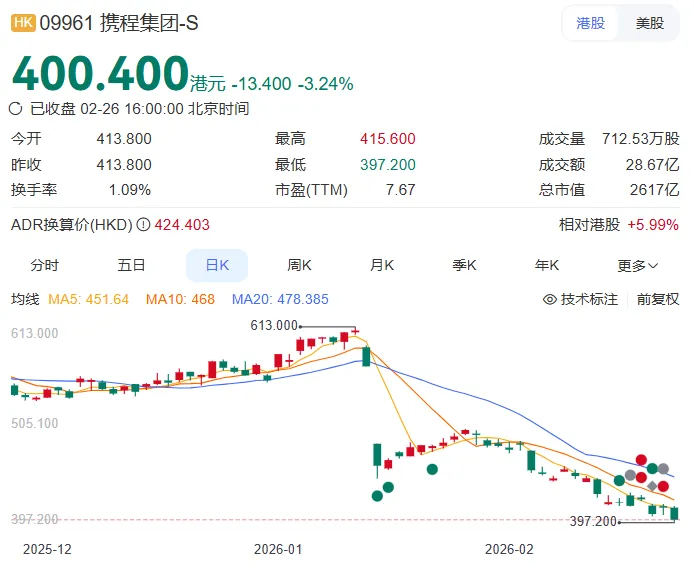Click the MA10: 468 indicator label
694x570 pixels.
(180, 300)
